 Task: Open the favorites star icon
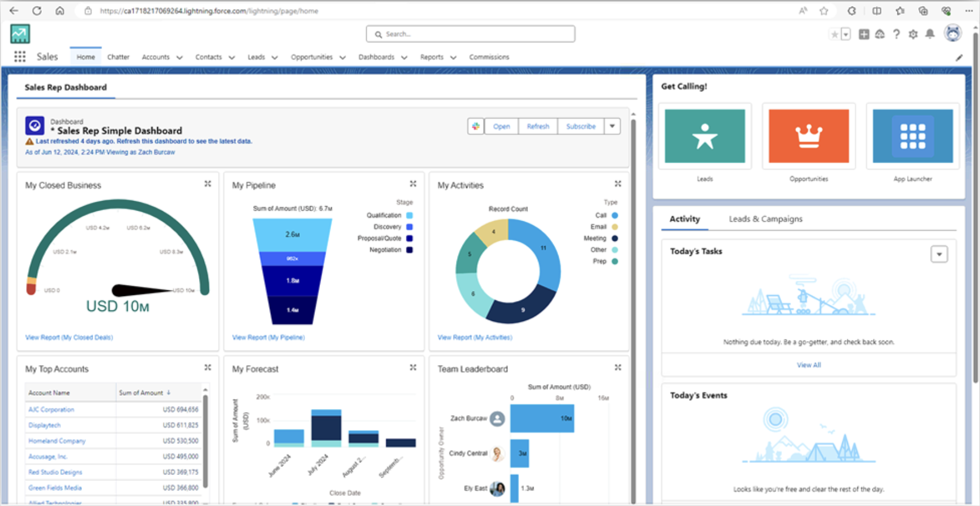pos(835,35)
